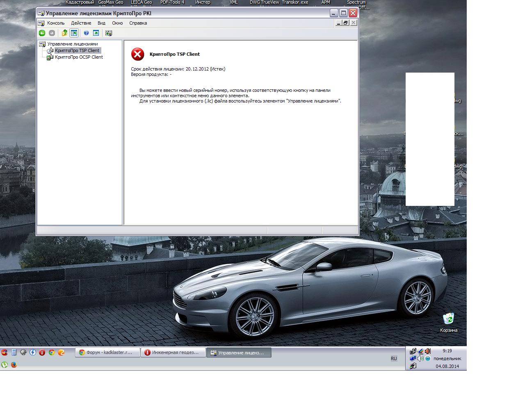Select КриптоПро TSP Client in tree
The width and height of the screenshot is (525, 420).
[77, 50]
